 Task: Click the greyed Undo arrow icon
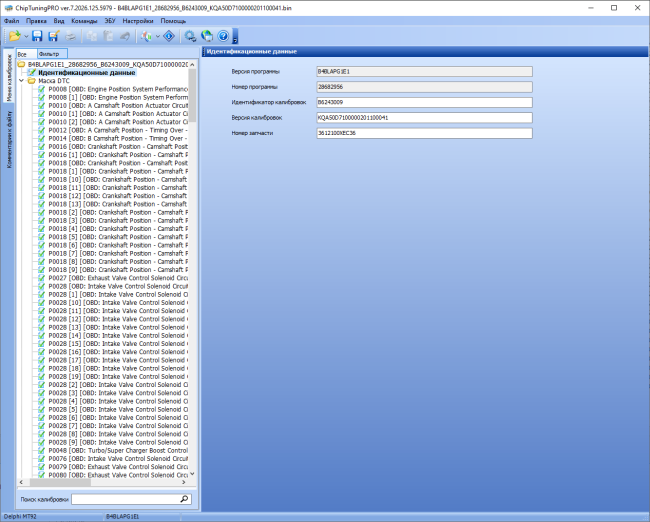[125, 36]
